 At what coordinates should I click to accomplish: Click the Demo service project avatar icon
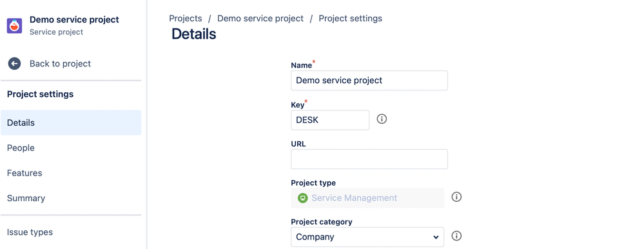click(14, 25)
